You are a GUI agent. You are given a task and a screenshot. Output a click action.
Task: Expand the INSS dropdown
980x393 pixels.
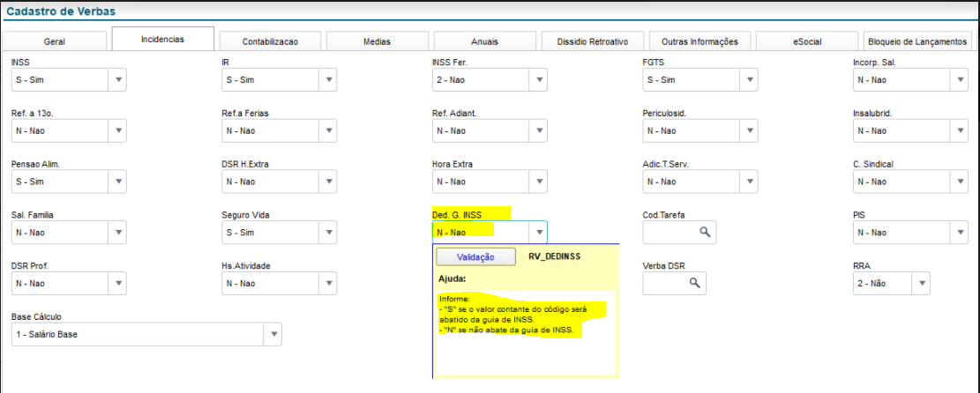click(x=117, y=80)
